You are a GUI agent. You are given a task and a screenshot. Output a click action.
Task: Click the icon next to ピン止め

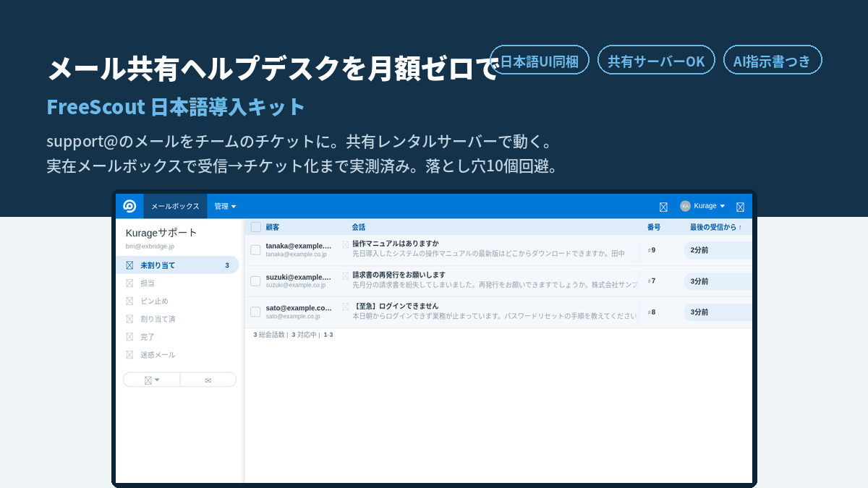129,301
